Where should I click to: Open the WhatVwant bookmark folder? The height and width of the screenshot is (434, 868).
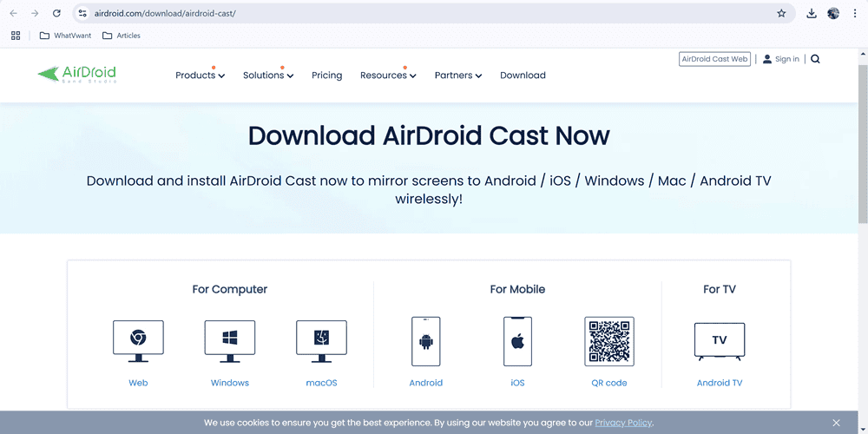(x=65, y=36)
